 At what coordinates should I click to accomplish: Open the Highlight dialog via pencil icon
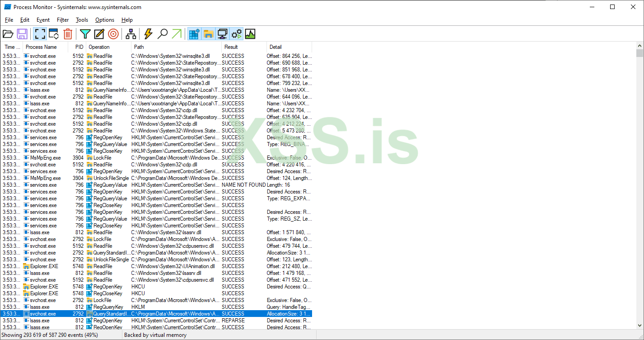tap(99, 34)
